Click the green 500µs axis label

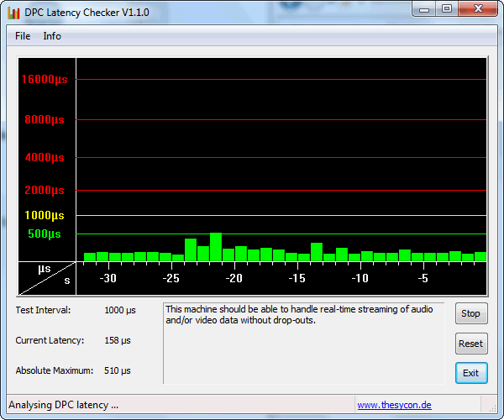pos(45,234)
